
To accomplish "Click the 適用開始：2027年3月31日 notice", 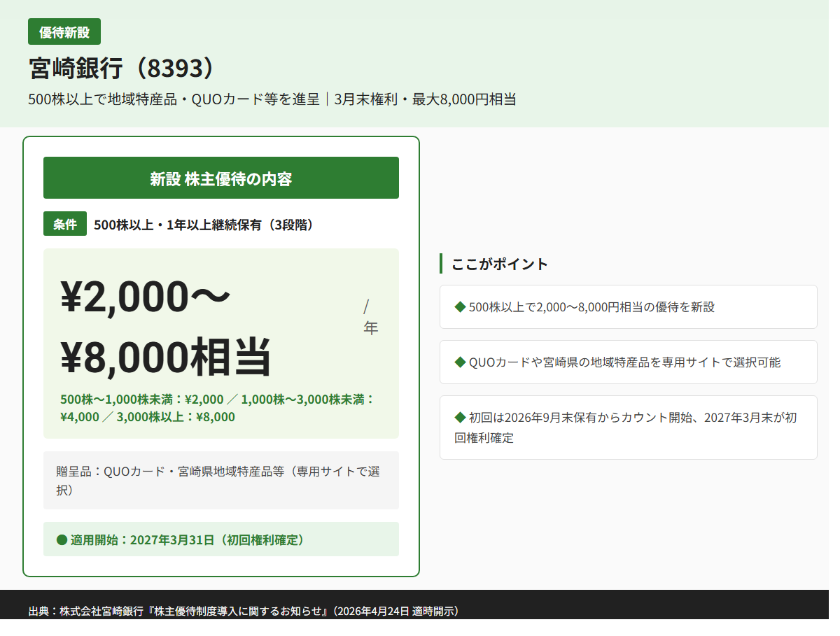I will coord(221,539).
